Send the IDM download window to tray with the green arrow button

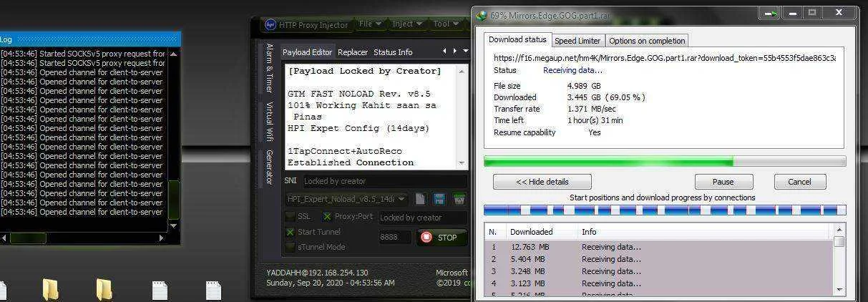click(771, 14)
